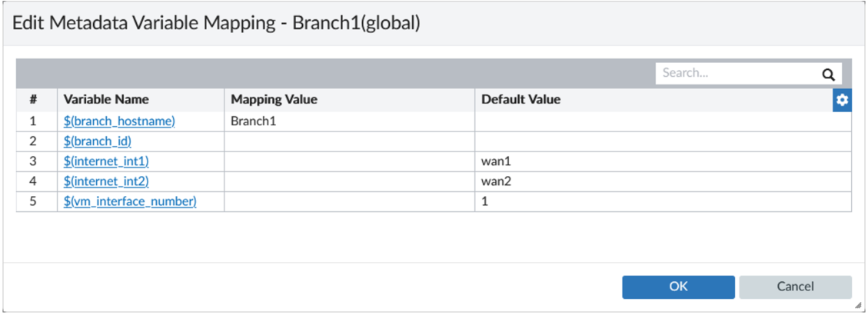868x315 pixels.
Task: Open the $(internet_int1) variable link
Action: [x=106, y=161]
